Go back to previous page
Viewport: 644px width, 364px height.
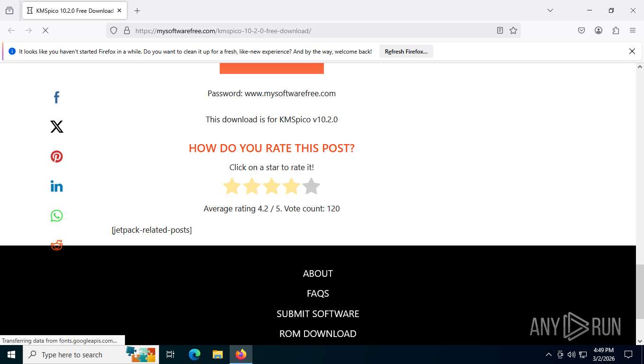pyautogui.click(x=11, y=30)
